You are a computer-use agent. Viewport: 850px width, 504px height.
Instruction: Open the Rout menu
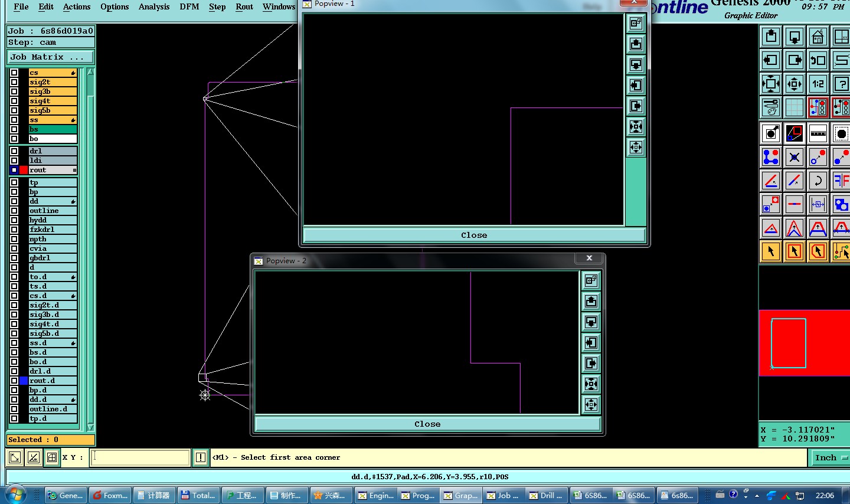tap(244, 6)
